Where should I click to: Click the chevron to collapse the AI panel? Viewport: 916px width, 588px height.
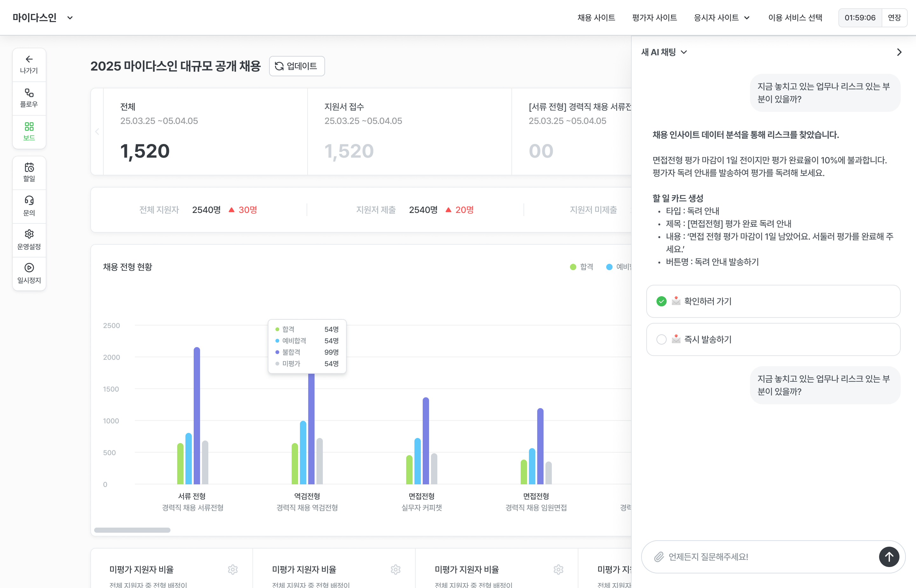tap(899, 52)
